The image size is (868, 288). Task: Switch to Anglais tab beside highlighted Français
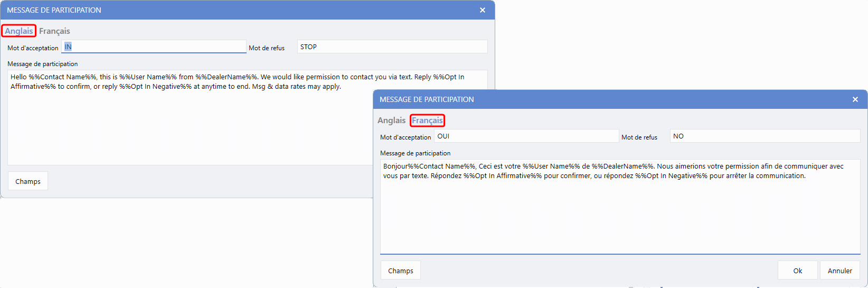(x=391, y=120)
